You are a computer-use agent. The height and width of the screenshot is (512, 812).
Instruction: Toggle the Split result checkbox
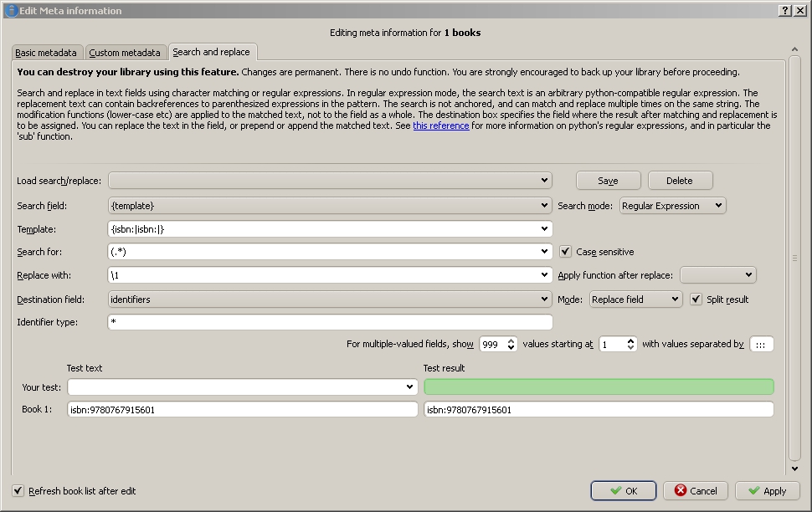tap(696, 300)
